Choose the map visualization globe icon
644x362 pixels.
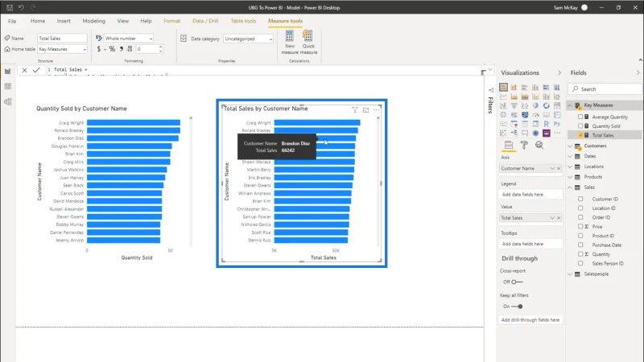503,115
